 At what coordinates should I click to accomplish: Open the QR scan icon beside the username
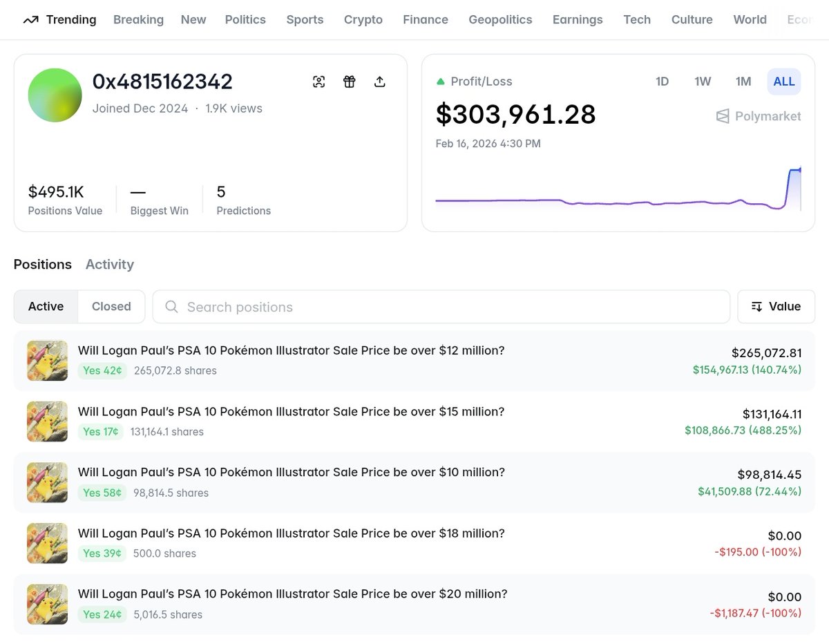click(318, 82)
